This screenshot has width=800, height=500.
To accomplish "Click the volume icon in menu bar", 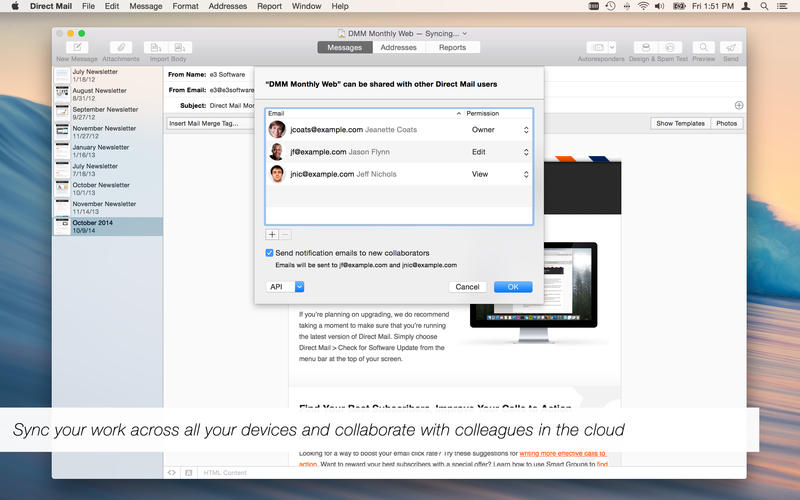I will point(660,6).
